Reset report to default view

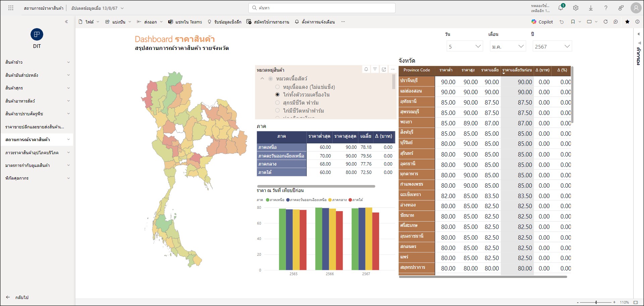pos(562,22)
